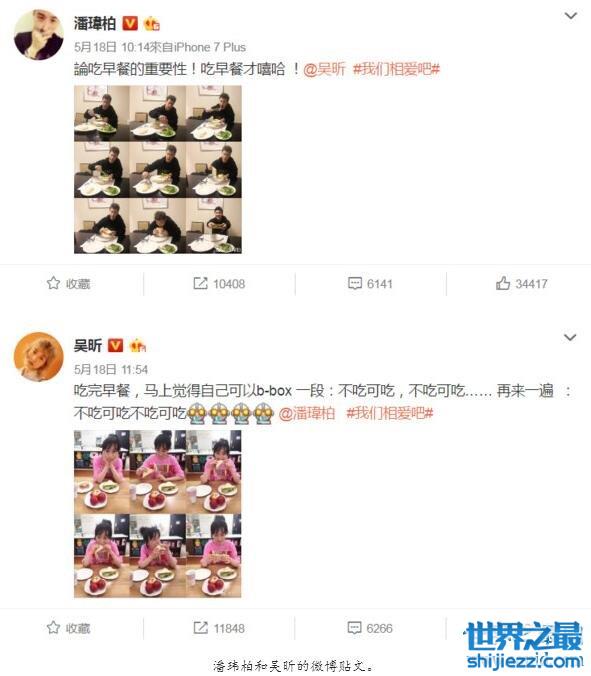This screenshot has height=676, width=591.
Task: Click the repost icon showing 10408
Action: [x=200, y=283]
